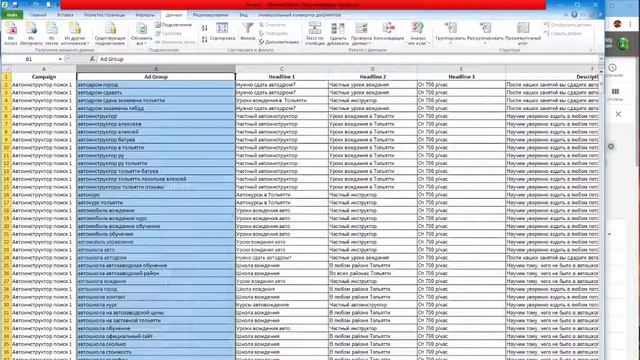Open the green File tab

(12, 15)
